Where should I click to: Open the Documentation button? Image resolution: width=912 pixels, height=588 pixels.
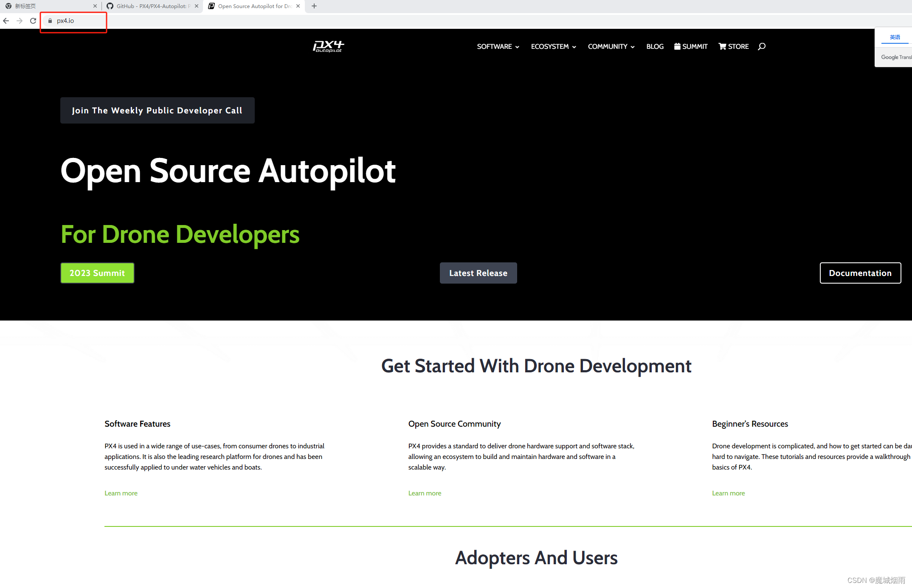coord(860,273)
